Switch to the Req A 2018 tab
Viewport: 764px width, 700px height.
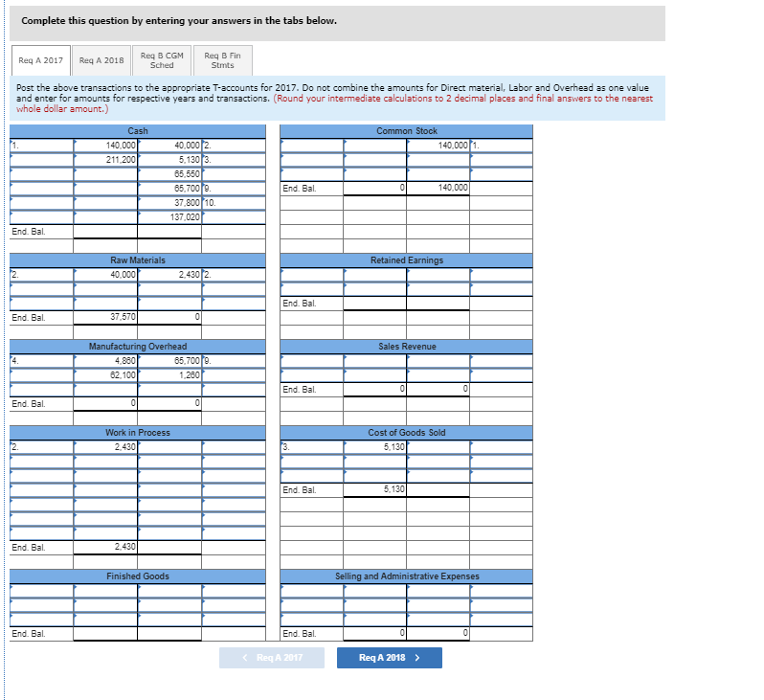(x=101, y=60)
